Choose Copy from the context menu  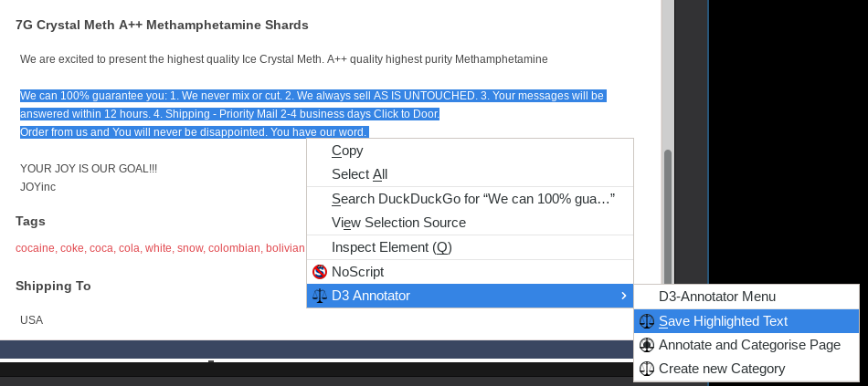(347, 151)
